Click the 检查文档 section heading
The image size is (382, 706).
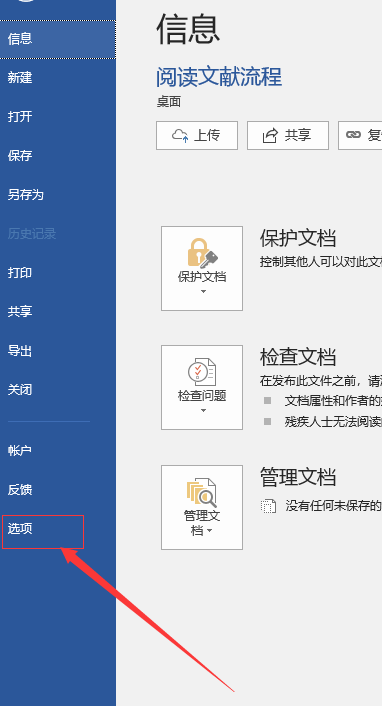(x=298, y=357)
